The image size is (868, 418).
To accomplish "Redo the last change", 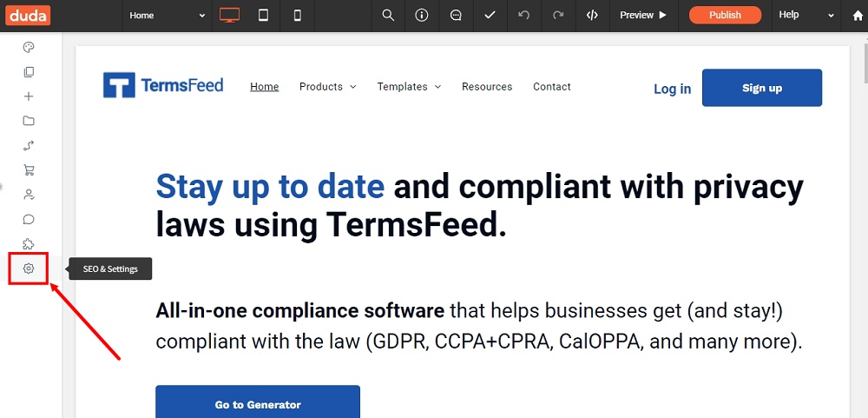I will 558,16.
